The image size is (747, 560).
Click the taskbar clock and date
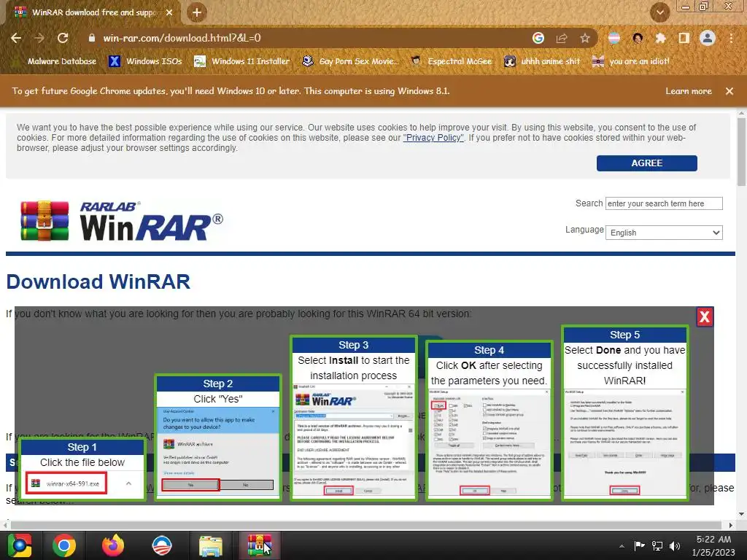pyautogui.click(x=713, y=545)
